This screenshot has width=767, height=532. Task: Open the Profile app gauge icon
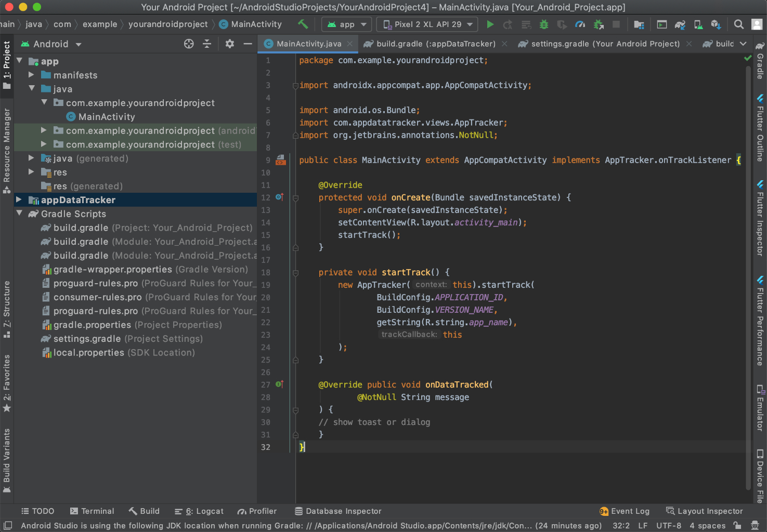point(580,24)
